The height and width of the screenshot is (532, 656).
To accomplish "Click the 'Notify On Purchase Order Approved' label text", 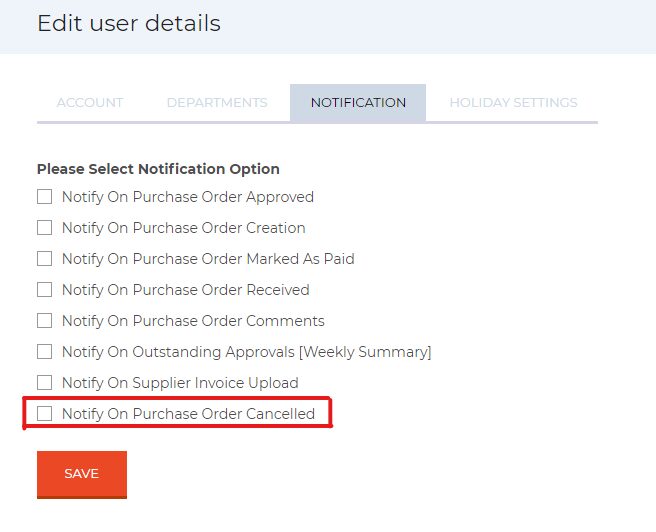I will click(188, 197).
